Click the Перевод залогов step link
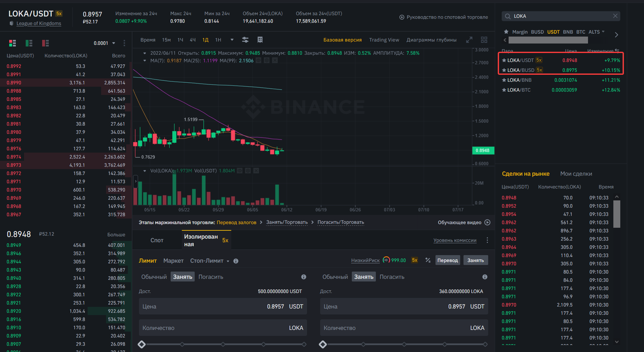Screen dimensions: 644x352 (x=237, y=222)
